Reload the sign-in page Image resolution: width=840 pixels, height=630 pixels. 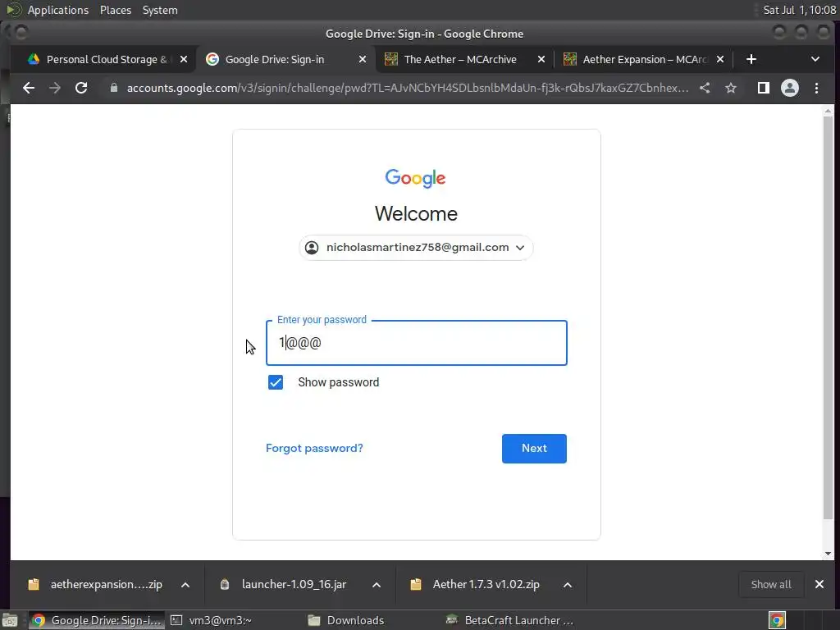coord(81,88)
